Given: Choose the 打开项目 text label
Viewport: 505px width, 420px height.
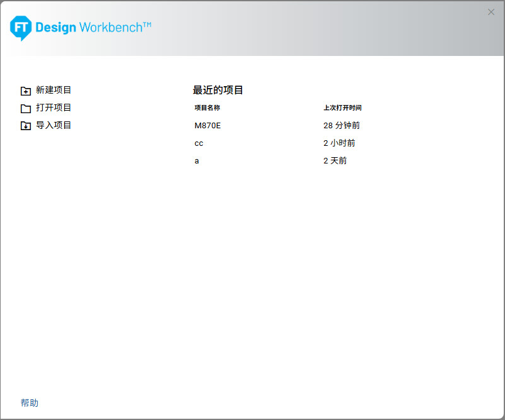Looking at the screenshot, I should pyautogui.click(x=53, y=108).
